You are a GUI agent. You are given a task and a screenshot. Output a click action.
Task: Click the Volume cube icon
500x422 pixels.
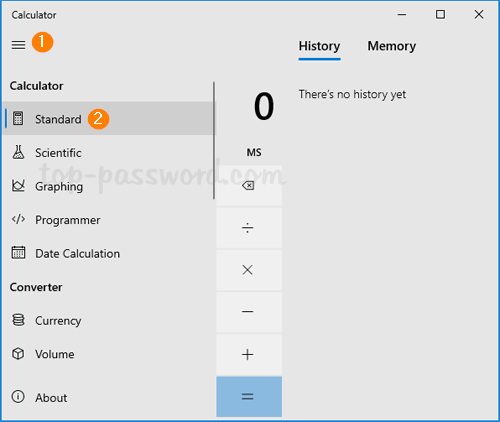18,353
